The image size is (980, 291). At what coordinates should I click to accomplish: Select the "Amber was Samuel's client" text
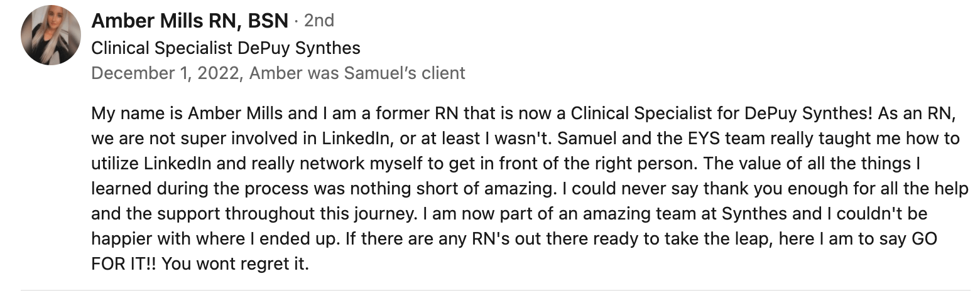point(357,73)
